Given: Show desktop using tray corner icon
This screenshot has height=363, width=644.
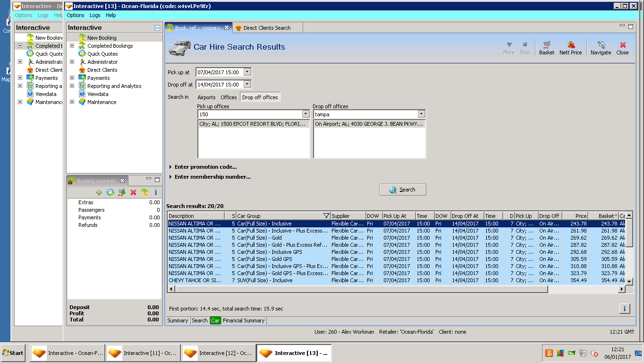Looking at the screenshot, I should point(638,353).
